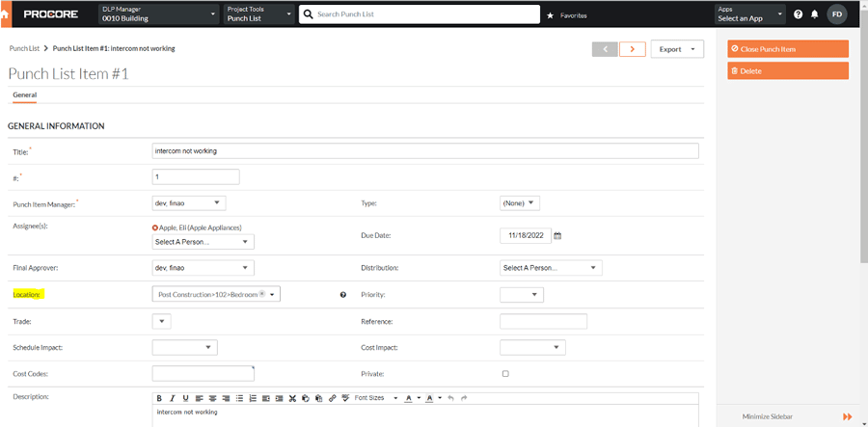
Task: Click the Due Date field 11/18/2022
Action: [526, 235]
